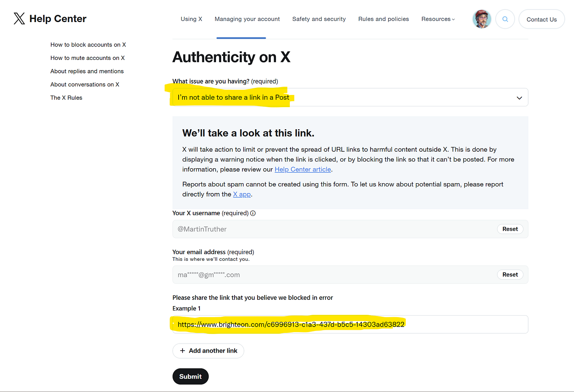
Task: Click the X username field
Action: (350, 229)
